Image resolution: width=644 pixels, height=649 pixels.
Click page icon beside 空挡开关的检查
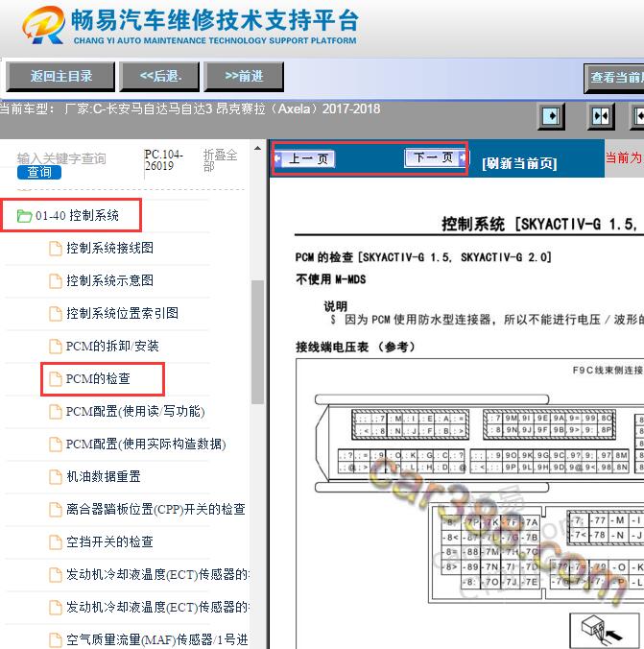(x=56, y=542)
